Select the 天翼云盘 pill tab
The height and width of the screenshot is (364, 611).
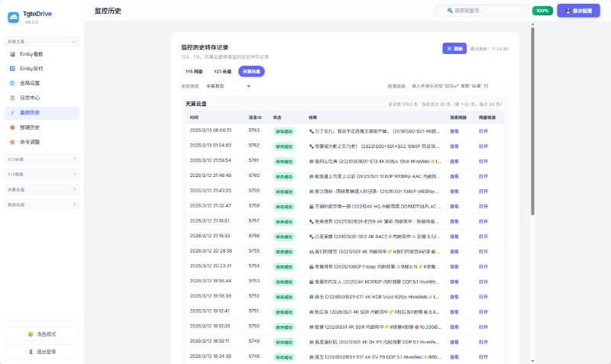[251, 72]
